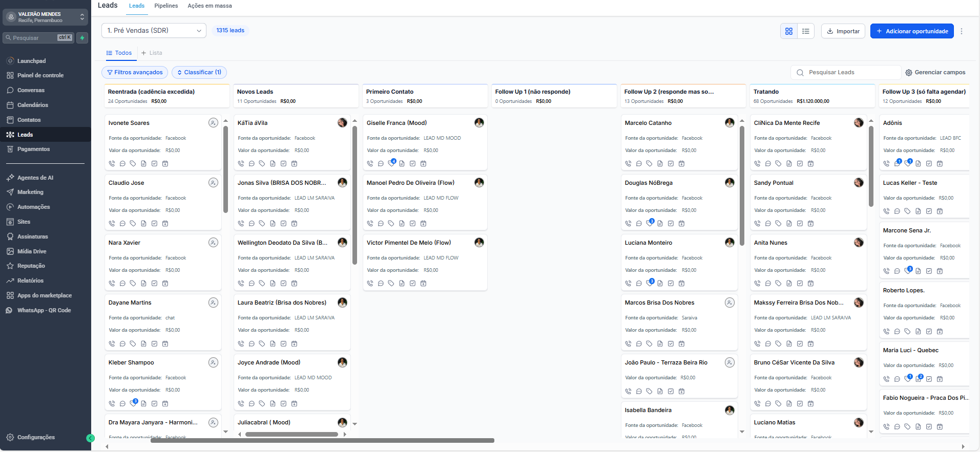The width and height of the screenshot is (980, 452).
Task: Click the notes icon on Claudio Jose card
Action: tap(143, 224)
